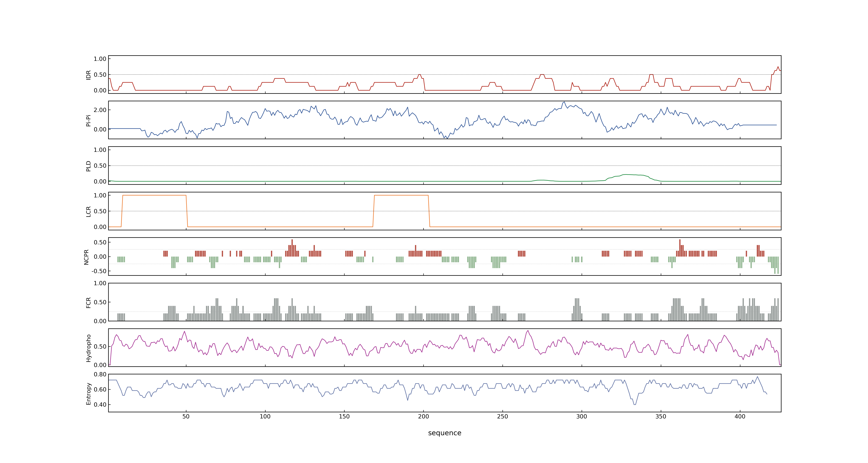Click x-axis tick label 50
The width and height of the screenshot is (868, 463).
186,416
